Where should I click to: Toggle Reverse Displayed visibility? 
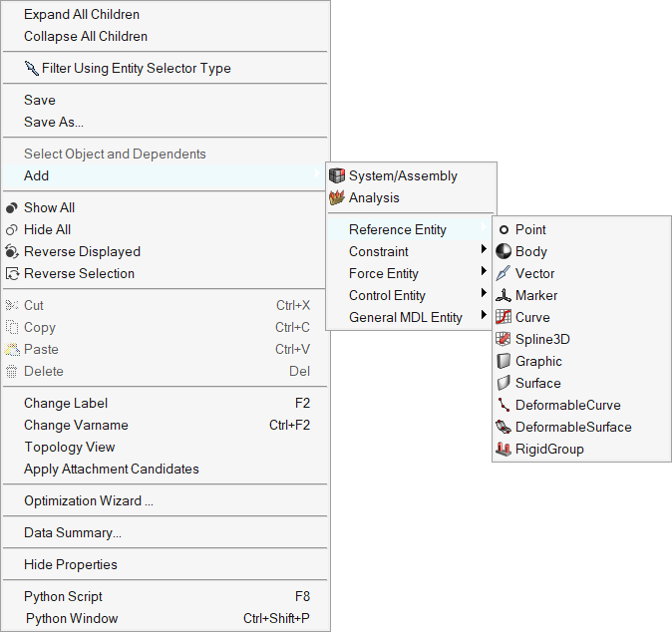[x=82, y=252]
